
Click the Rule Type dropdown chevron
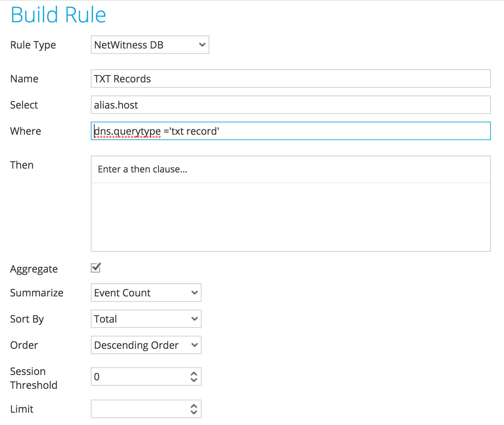(x=202, y=45)
